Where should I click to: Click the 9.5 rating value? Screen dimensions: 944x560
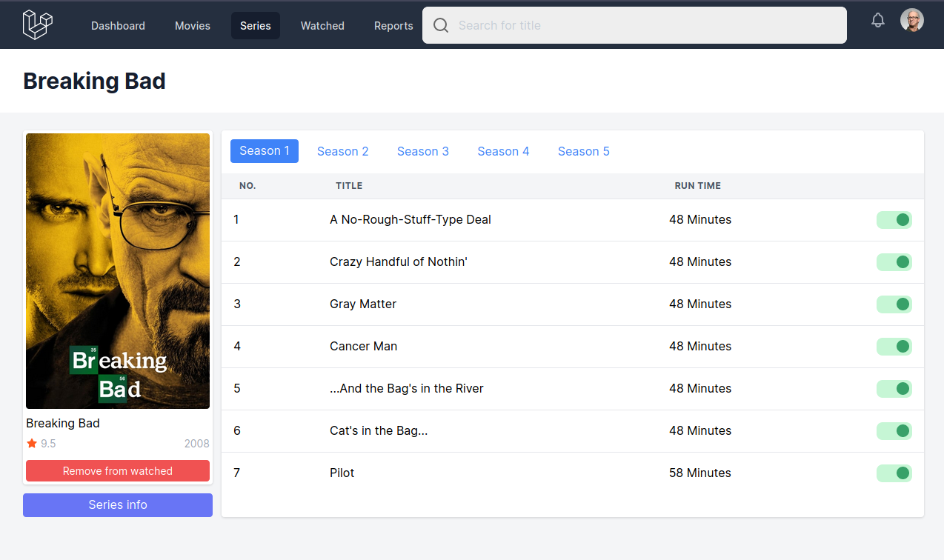click(x=48, y=444)
